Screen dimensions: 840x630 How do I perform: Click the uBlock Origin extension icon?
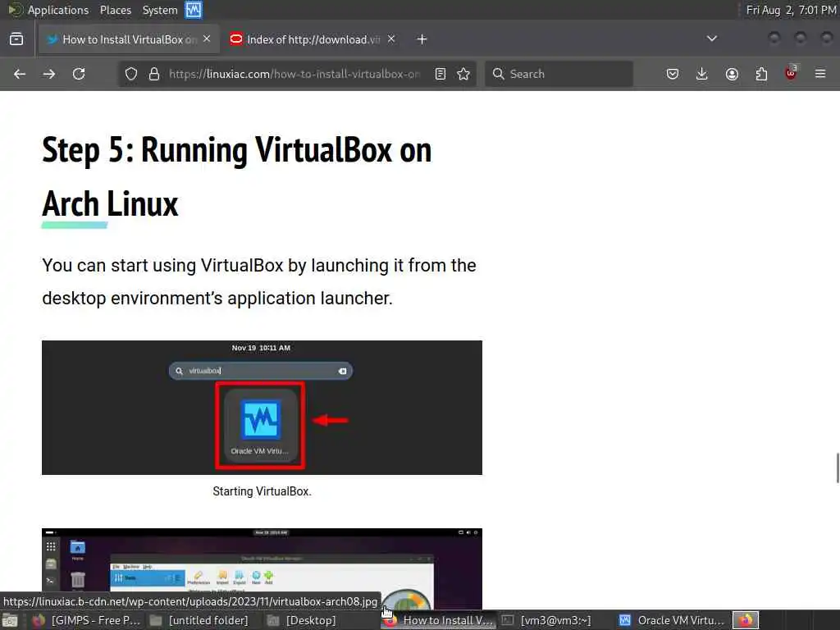pyautogui.click(x=791, y=73)
